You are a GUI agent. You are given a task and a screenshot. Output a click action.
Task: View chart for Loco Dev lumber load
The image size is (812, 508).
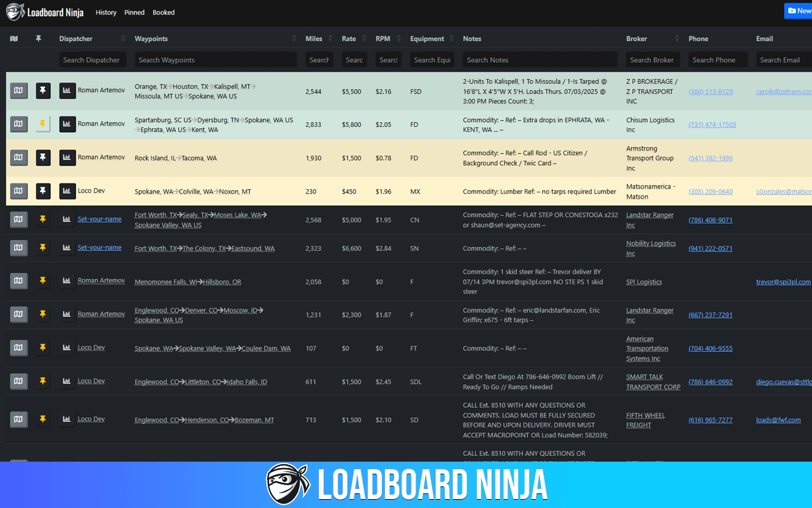(67, 190)
